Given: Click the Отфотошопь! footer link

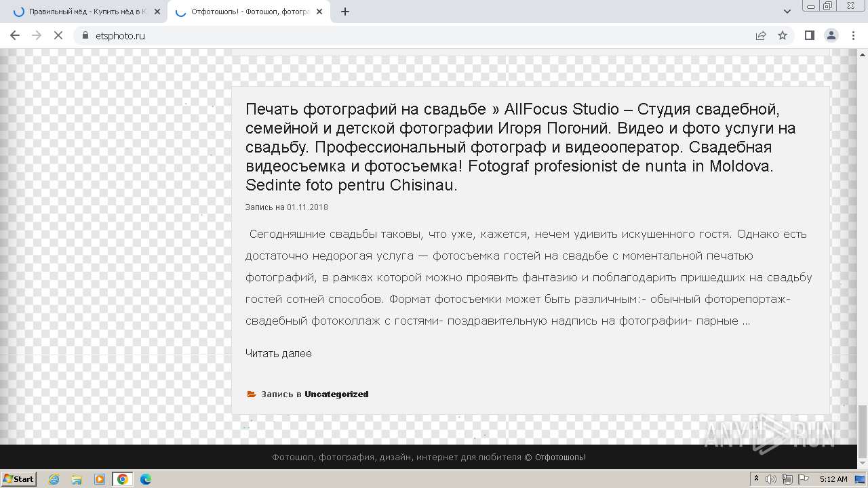Looking at the screenshot, I should tap(560, 457).
